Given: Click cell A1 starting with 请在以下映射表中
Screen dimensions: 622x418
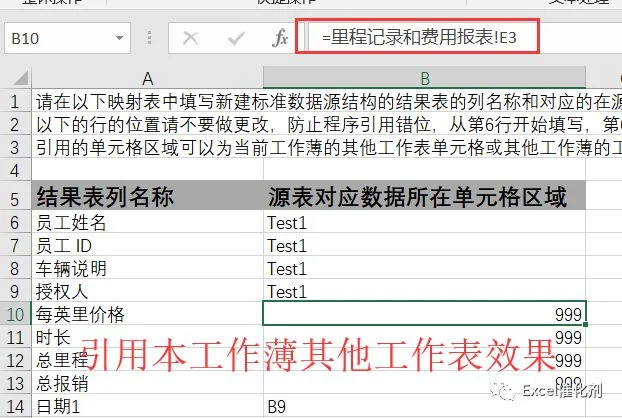Looking at the screenshot, I should [x=147, y=101].
